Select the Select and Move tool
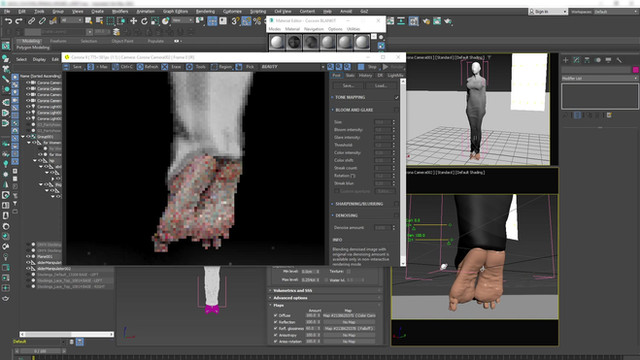This screenshot has height=360, width=640. point(133,21)
